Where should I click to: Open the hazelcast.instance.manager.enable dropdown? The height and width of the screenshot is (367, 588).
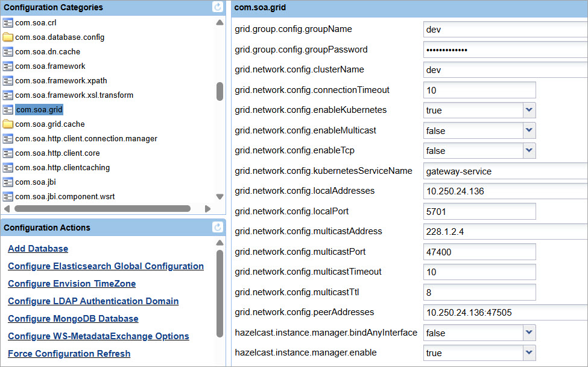tap(529, 353)
